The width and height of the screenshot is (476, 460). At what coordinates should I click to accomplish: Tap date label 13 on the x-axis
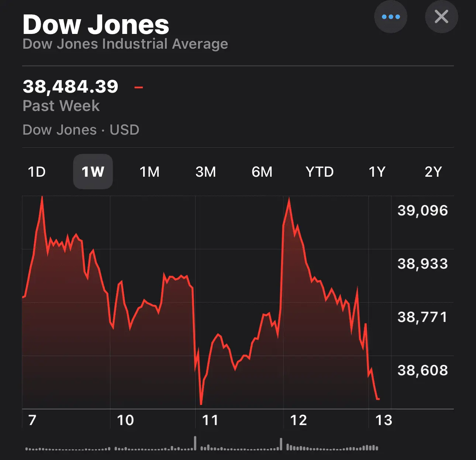coord(383,420)
